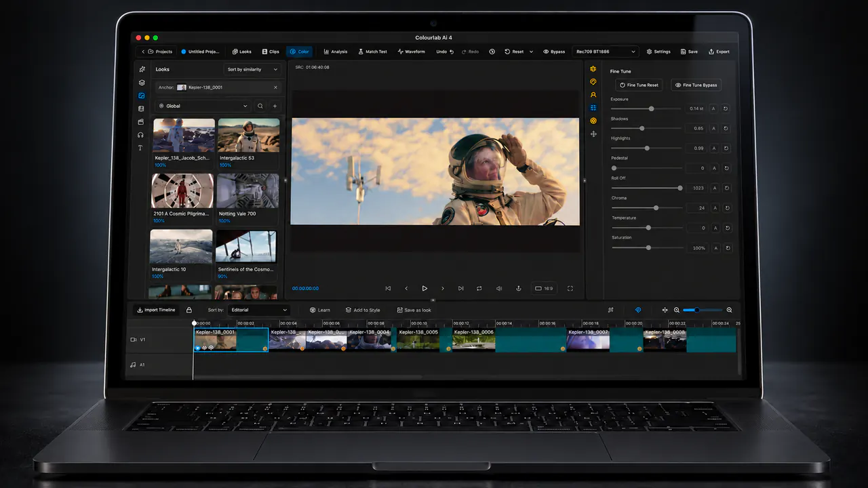This screenshot has width=868, height=488.
Task: Enter fullscreen viewer mode
Action: coord(570,288)
